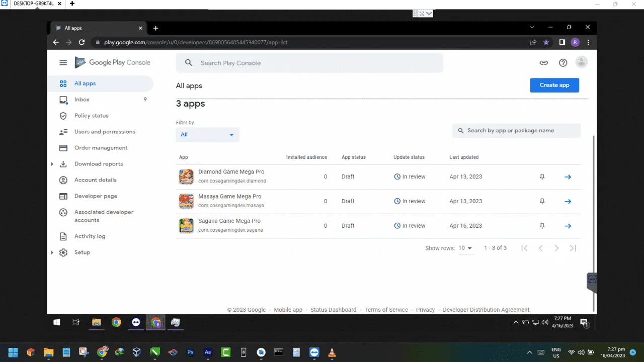Expand the Setup section
This screenshot has height=362, width=644.
point(52,252)
